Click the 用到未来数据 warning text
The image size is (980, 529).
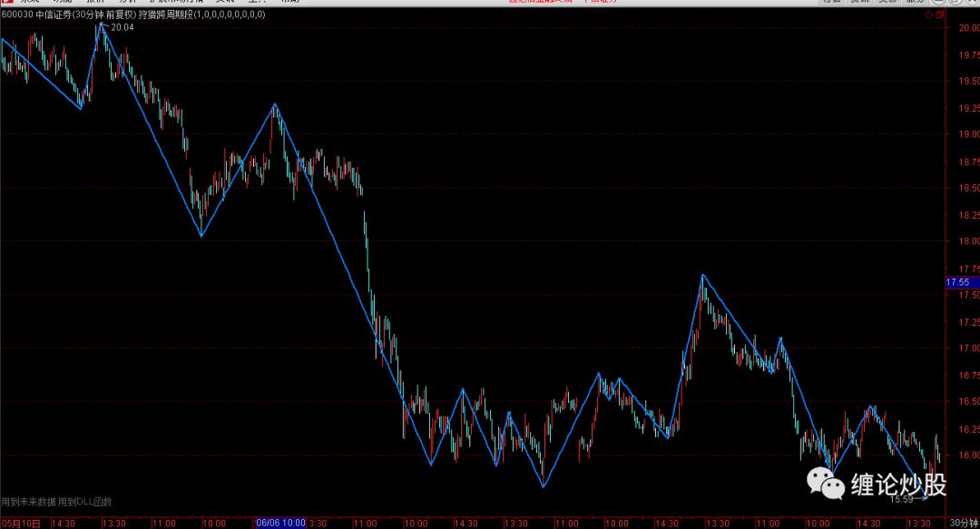pos(28,502)
